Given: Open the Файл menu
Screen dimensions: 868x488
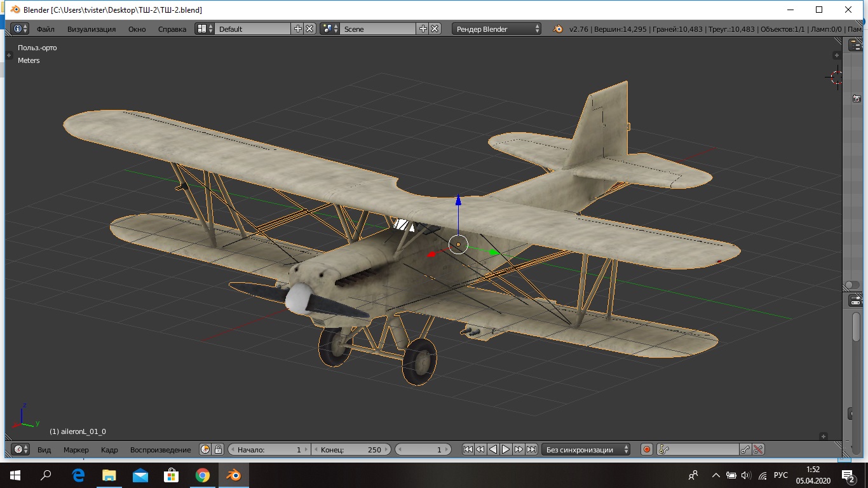Looking at the screenshot, I should pos(45,29).
